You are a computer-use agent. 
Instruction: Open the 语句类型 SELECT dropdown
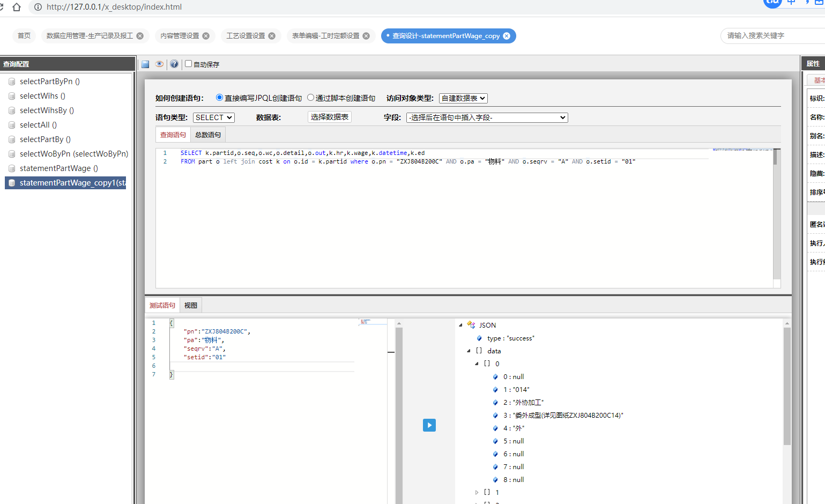point(213,117)
